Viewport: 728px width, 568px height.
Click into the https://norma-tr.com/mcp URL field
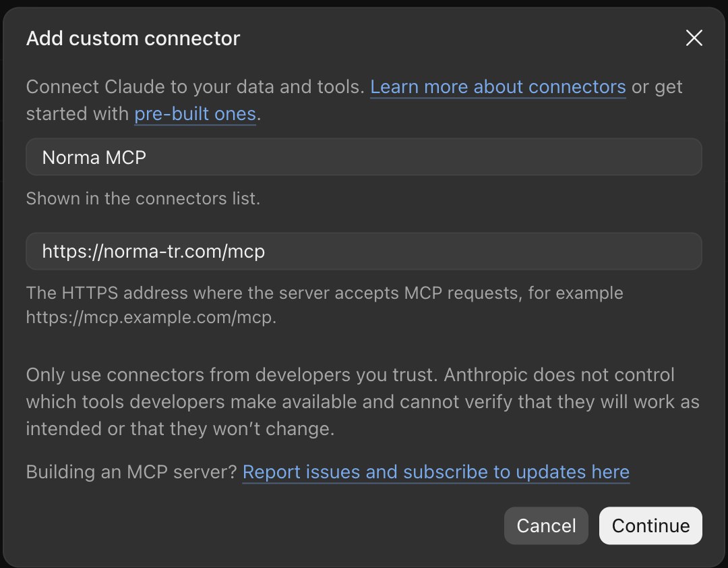click(363, 251)
